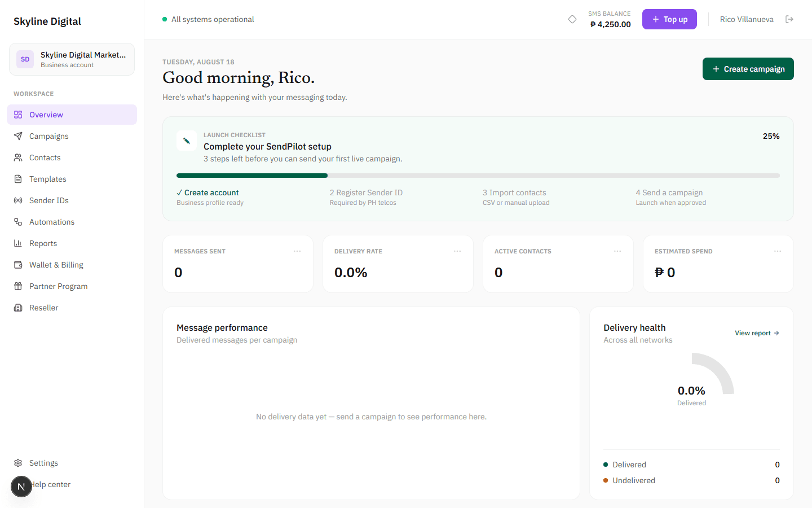Click the Reports bar chart icon
This screenshot has height=508, width=812.
18,243
